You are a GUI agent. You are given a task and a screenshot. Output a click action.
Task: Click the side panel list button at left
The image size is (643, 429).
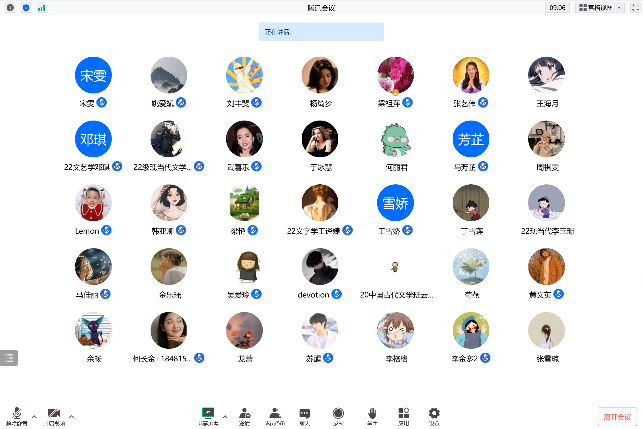pos(9,356)
